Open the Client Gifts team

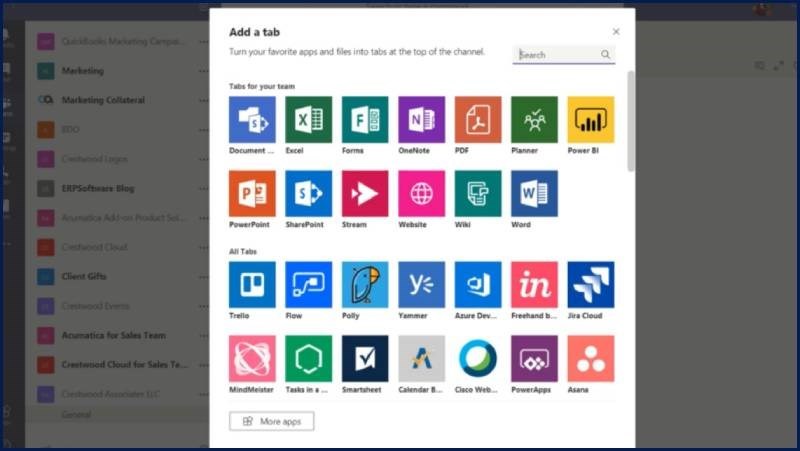(84, 277)
